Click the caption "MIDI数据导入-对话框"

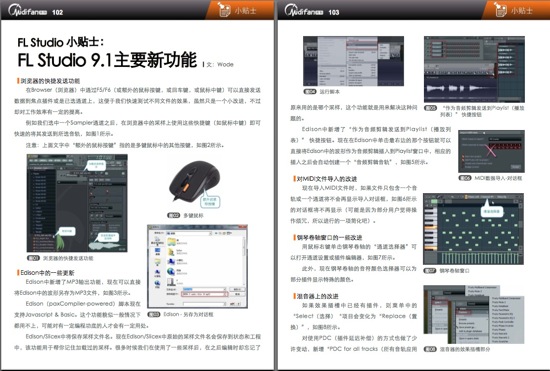[x=498, y=178]
